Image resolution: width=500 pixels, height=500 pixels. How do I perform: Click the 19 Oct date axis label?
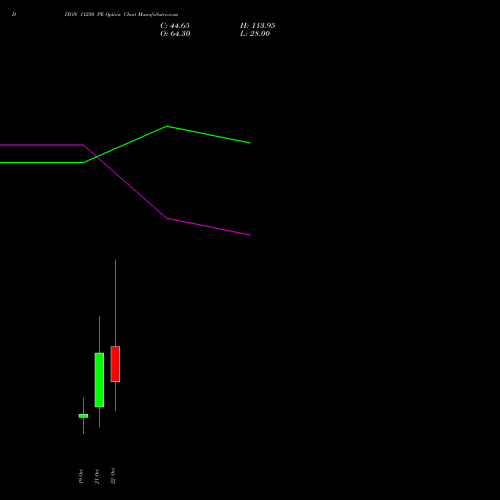[x=81, y=476]
